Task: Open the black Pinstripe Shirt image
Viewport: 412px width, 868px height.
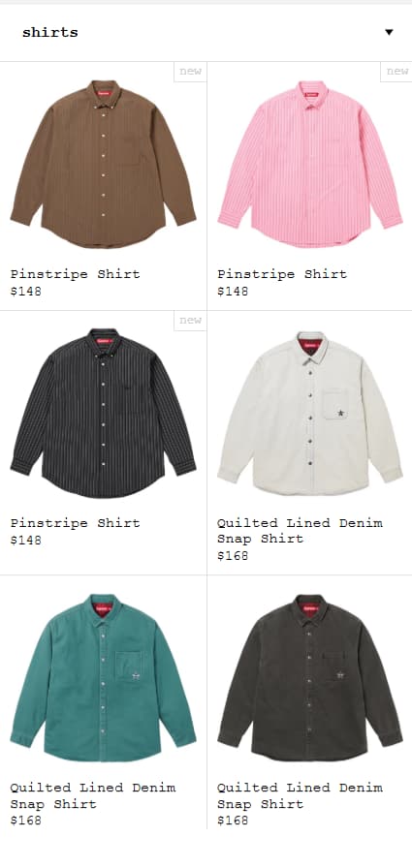Action: click(x=103, y=413)
